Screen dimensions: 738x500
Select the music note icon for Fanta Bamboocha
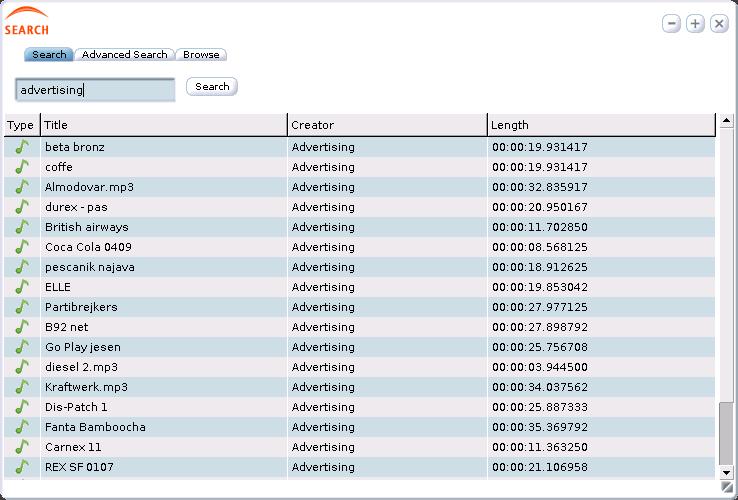pyautogui.click(x=22, y=427)
